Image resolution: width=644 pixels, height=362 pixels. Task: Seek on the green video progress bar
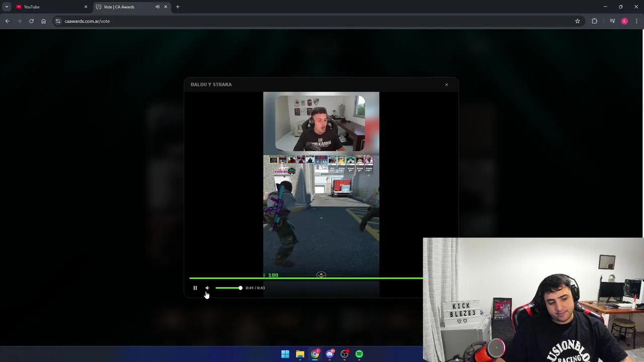[x=306, y=278]
